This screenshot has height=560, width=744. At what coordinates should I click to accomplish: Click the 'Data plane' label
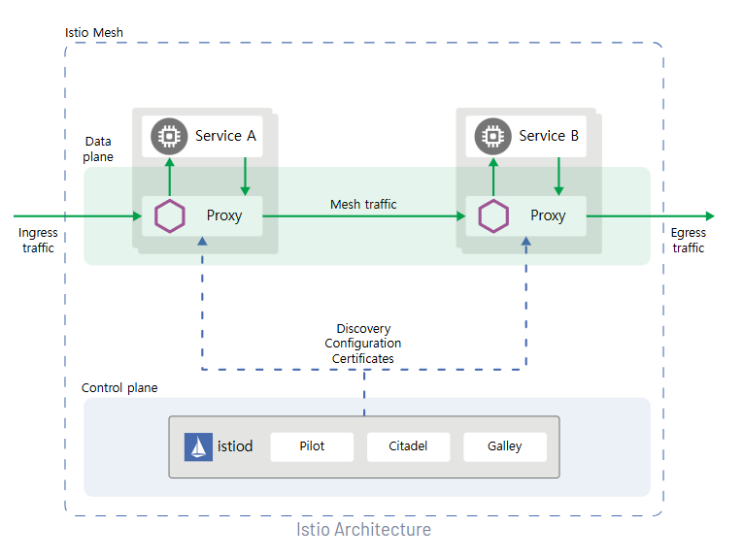click(98, 149)
